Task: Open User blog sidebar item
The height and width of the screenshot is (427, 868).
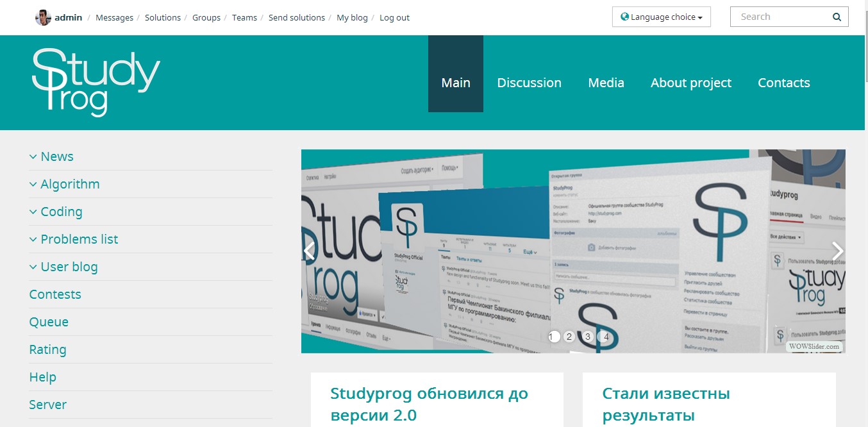Action: (69, 267)
